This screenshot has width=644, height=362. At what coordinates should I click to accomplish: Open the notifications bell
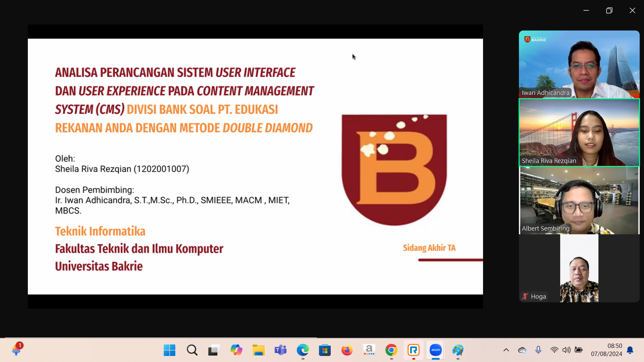pos(630,350)
